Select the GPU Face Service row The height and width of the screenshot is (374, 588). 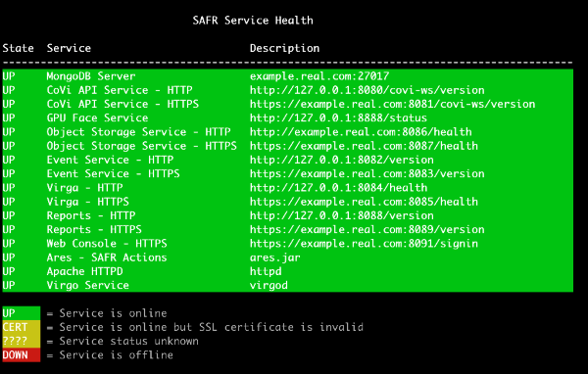(287, 118)
